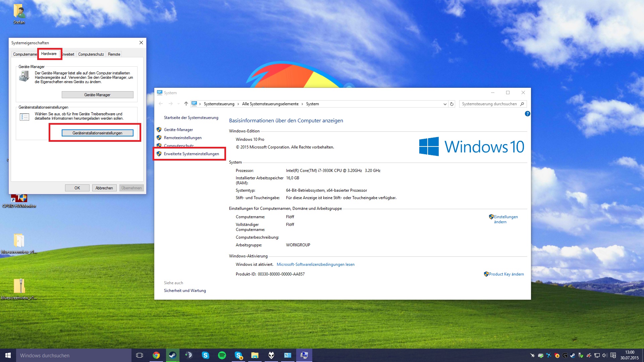
Task: Click Product Key ändern
Action: [506, 274]
